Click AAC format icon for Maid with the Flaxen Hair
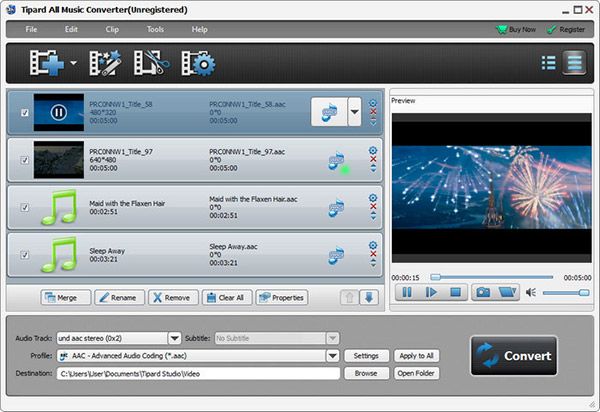The image size is (600, 412). (336, 208)
